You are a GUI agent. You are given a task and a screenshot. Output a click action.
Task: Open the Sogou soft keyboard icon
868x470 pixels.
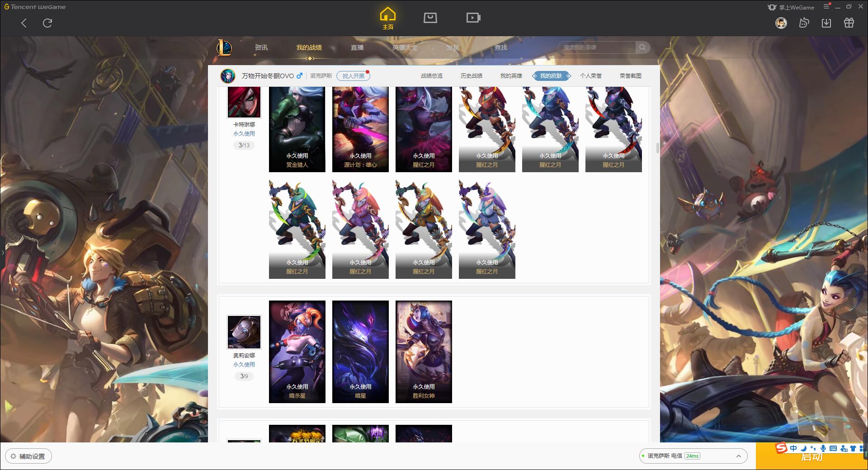pos(833,448)
